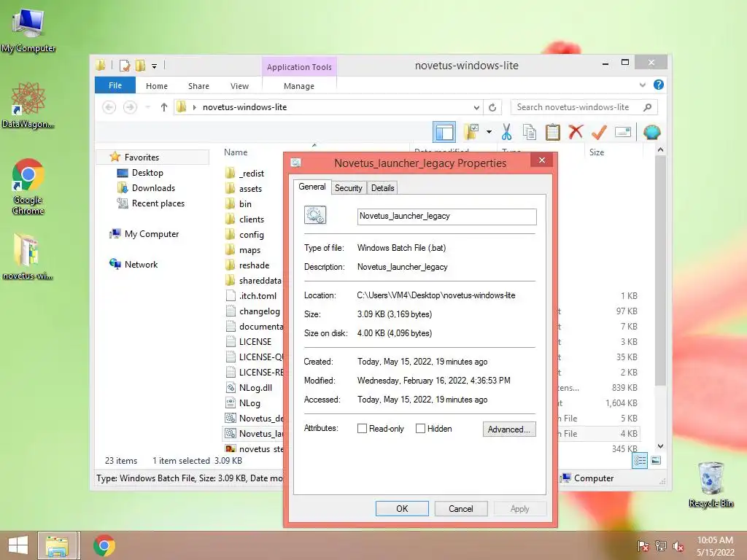This screenshot has width=747, height=560.
Task: Click the file name field in Properties
Action: tap(447, 216)
